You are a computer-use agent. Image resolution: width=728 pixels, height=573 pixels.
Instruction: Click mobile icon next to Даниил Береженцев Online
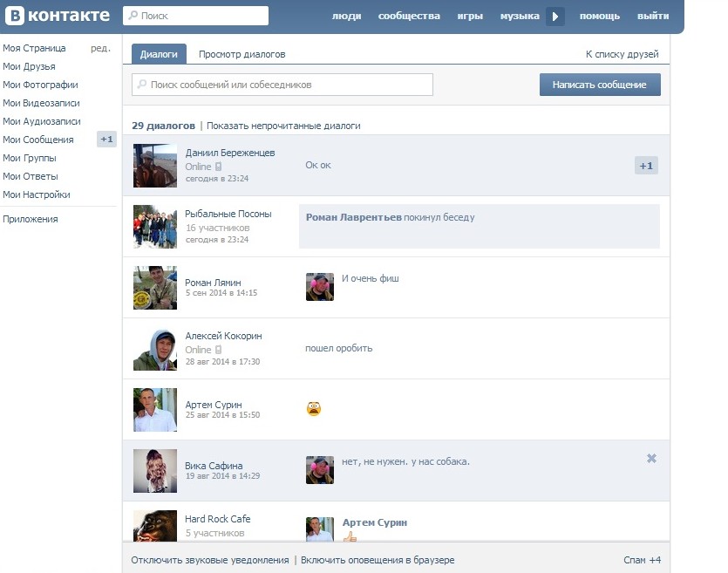[218, 167]
